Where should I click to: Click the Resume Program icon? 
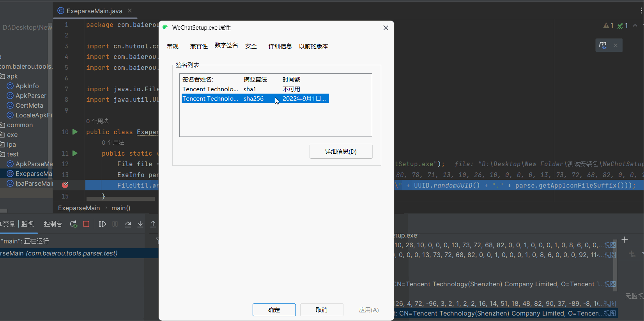102,224
